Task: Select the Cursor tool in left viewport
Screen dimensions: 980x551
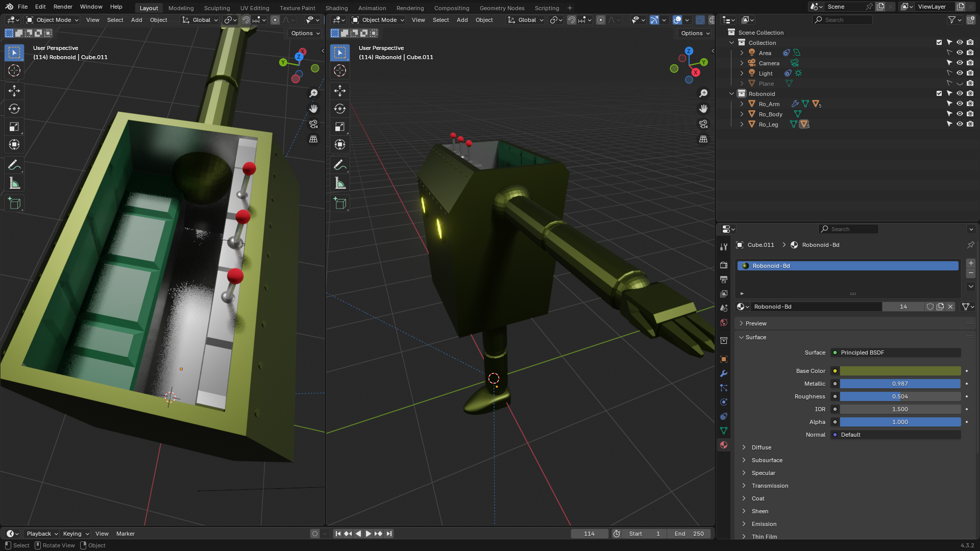Action: [x=14, y=70]
